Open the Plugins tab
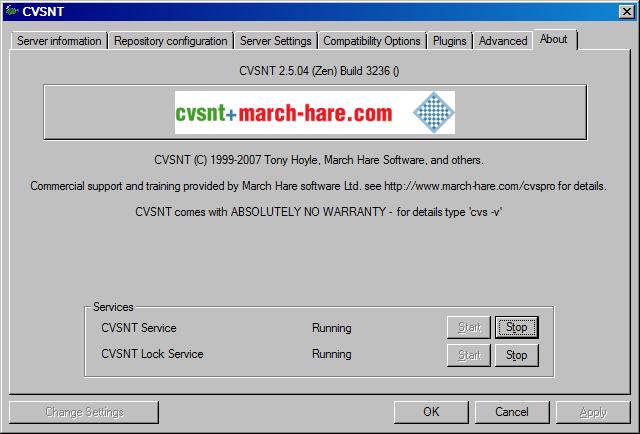 (450, 41)
